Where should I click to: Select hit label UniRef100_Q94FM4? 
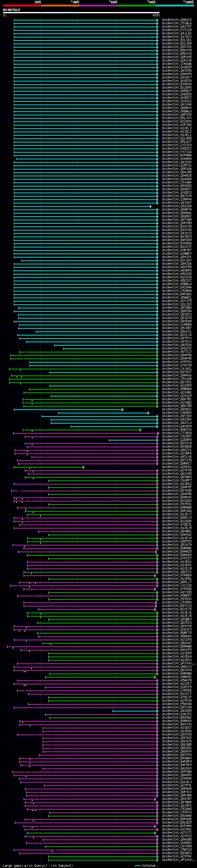coord(177,355)
